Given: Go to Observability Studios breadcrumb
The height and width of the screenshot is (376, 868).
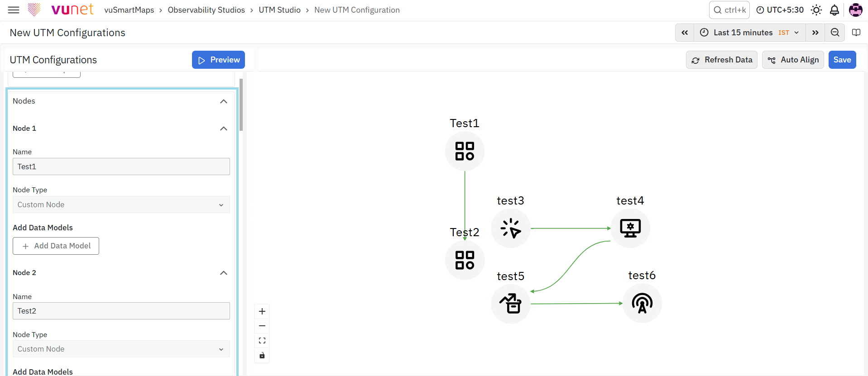Looking at the screenshot, I should click(206, 10).
